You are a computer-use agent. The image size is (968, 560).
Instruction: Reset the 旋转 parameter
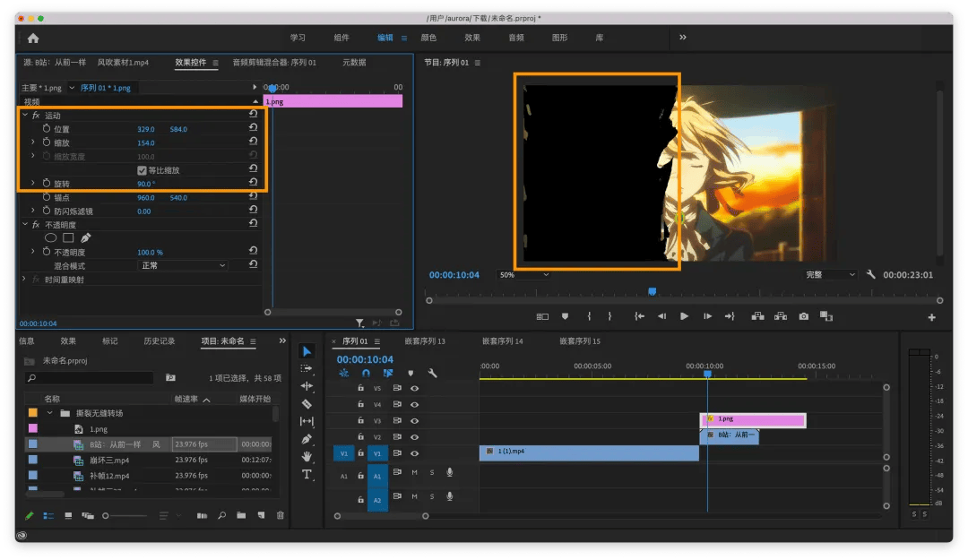coord(253,182)
